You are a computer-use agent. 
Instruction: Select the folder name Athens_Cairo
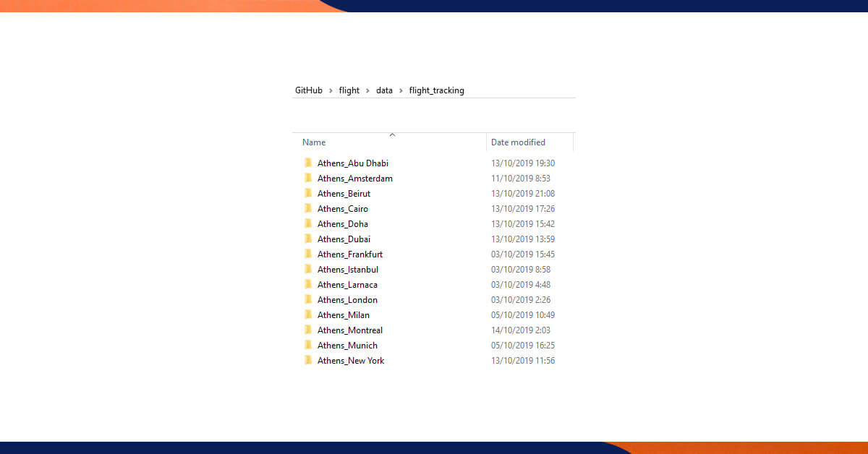343,209
